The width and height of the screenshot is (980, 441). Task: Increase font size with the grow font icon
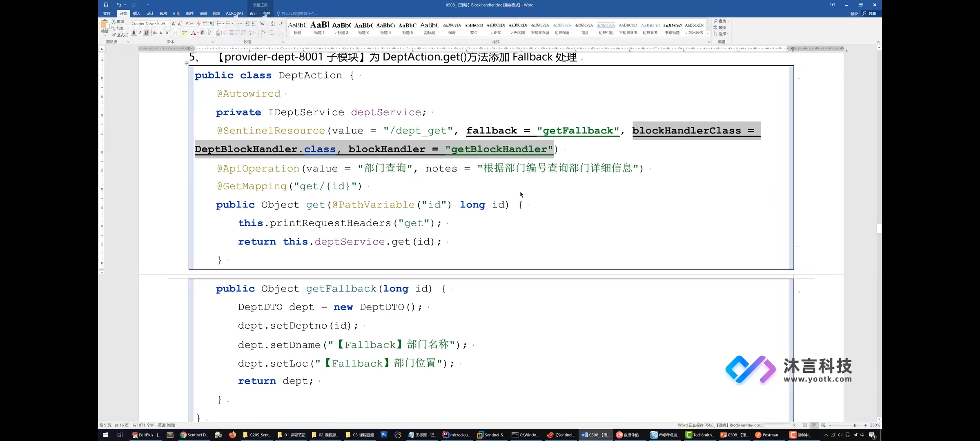coord(174,24)
